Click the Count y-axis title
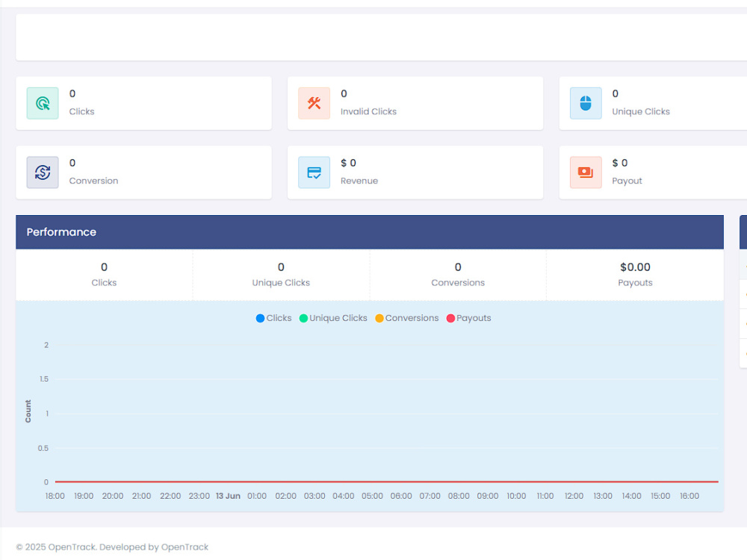The width and height of the screenshot is (747, 560). [28, 411]
